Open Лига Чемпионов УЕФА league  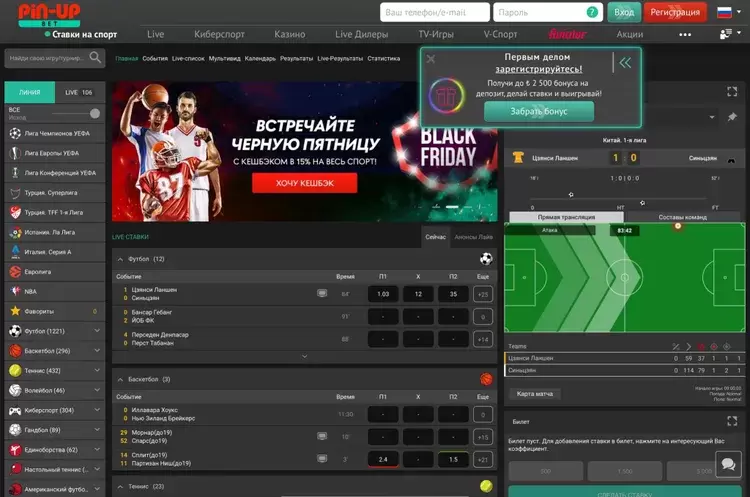(55, 133)
